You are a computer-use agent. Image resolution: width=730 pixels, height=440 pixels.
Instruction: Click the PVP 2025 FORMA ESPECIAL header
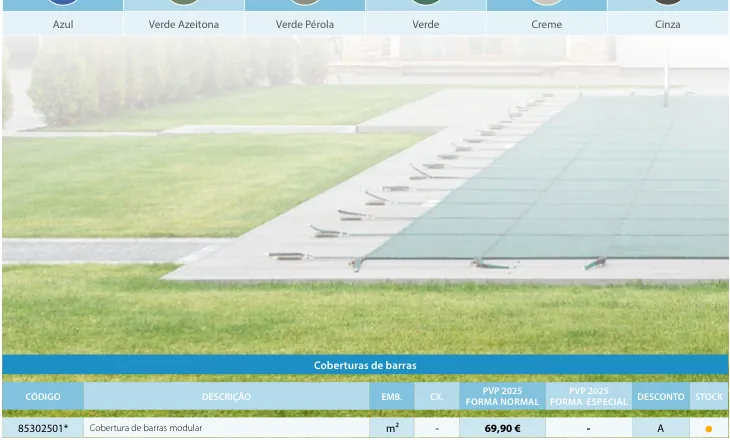(x=588, y=396)
